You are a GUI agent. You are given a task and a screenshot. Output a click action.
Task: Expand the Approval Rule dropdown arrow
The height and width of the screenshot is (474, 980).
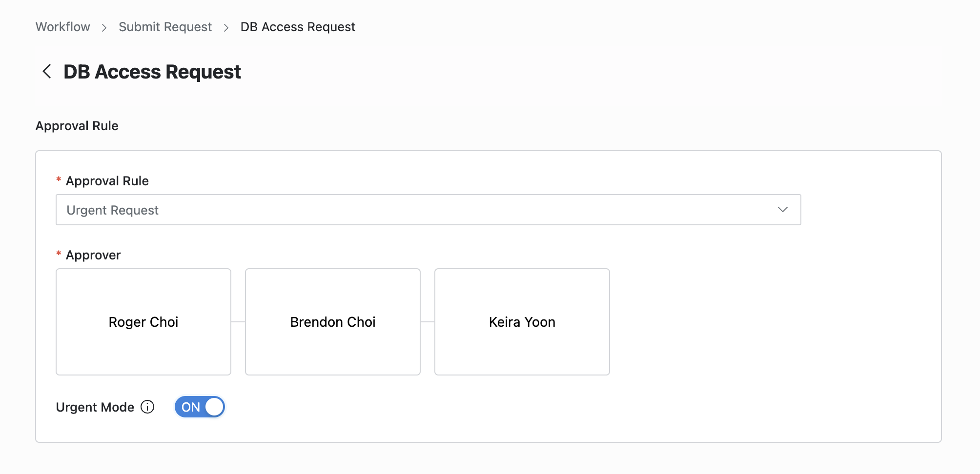782,210
